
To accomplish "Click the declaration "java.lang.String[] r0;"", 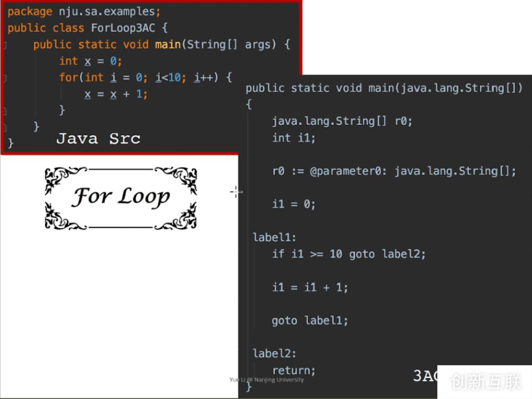I will pyautogui.click(x=342, y=121).
